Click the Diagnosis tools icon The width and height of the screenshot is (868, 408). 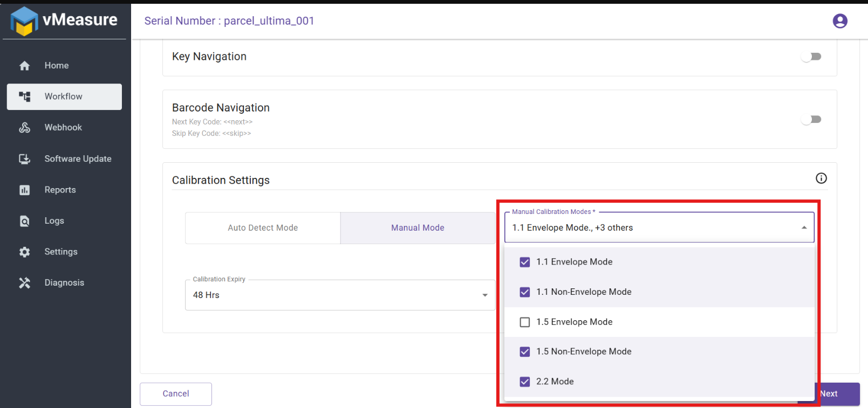25,283
